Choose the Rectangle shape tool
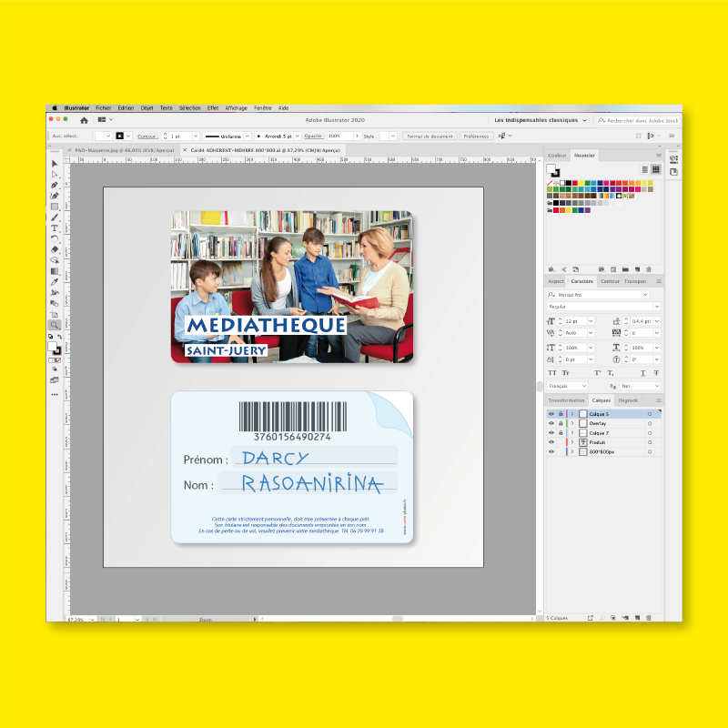Viewport: 728px width, 728px height. point(55,207)
